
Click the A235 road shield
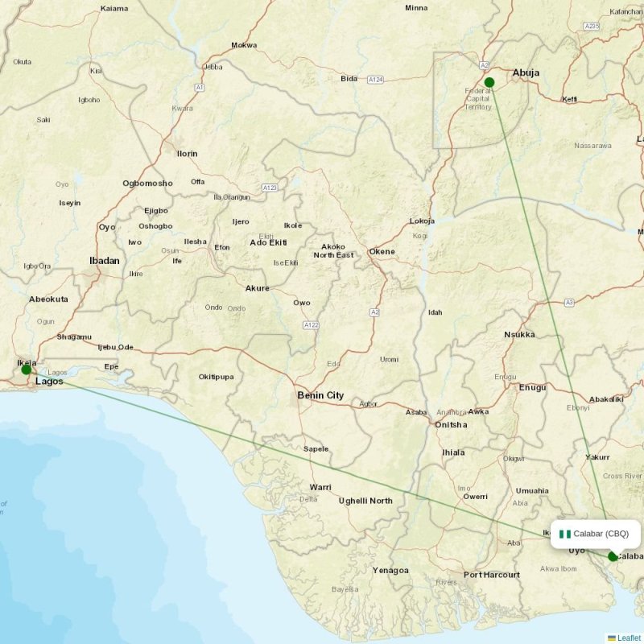click(x=592, y=27)
